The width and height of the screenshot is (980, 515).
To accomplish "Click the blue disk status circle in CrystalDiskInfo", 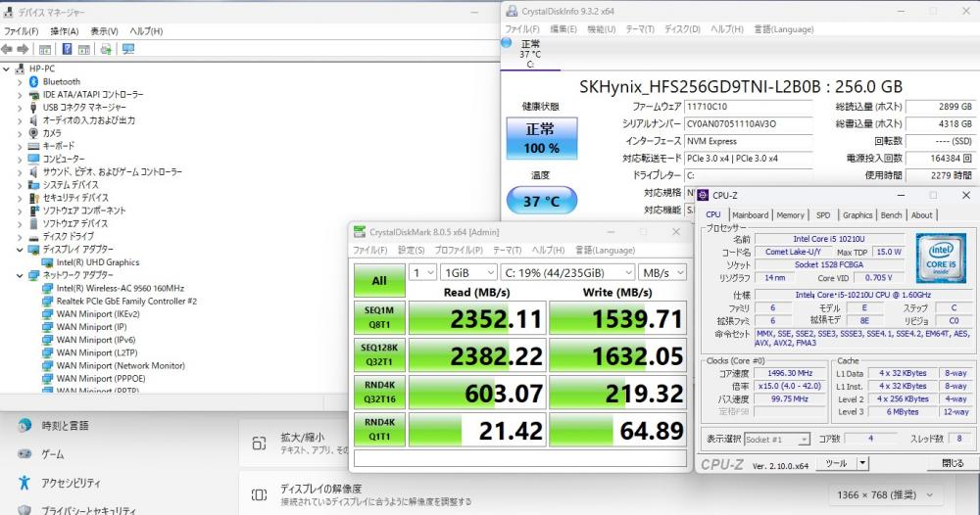I will pyautogui.click(x=507, y=42).
